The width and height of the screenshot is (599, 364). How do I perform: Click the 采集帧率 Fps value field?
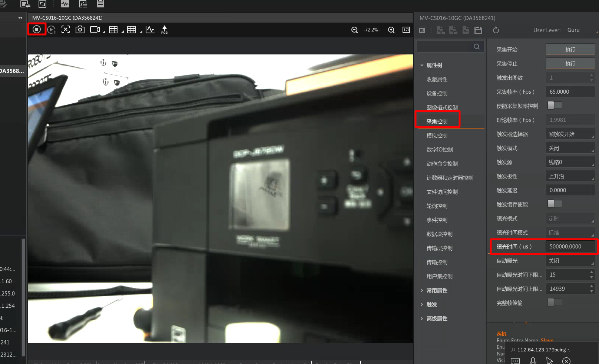point(570,92)
